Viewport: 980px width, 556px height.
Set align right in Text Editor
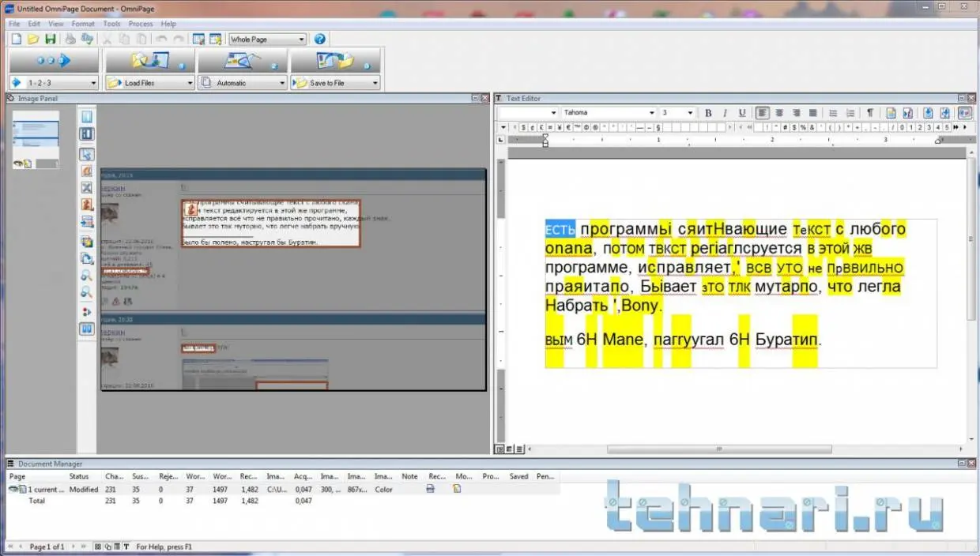[x=796, y=113]
